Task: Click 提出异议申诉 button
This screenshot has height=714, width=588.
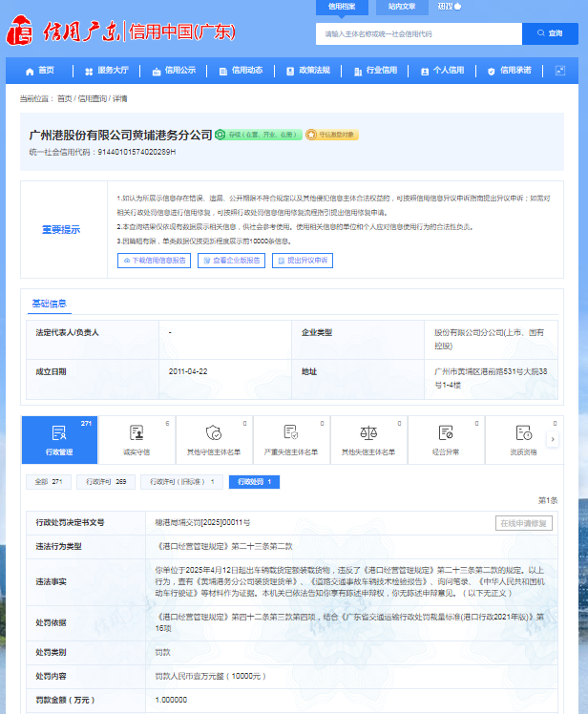Action: [x=303, y=261]
